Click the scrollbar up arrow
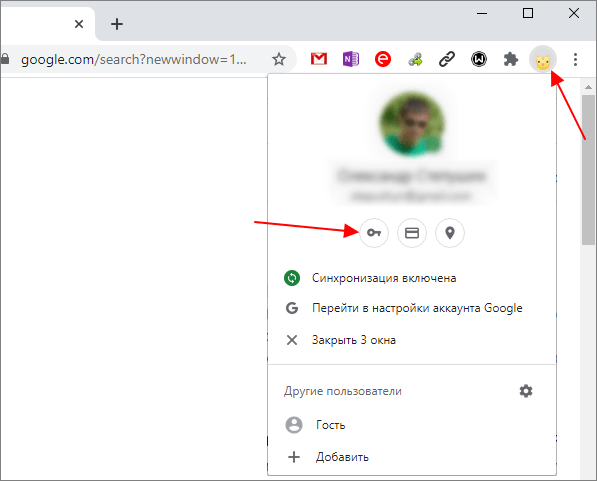The height and width of the screenshot is (481, 597). (588, 87)
